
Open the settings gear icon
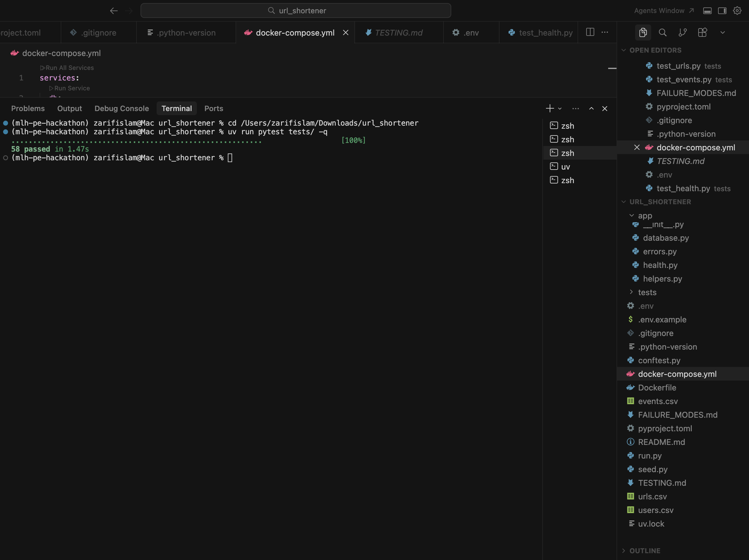737,11
